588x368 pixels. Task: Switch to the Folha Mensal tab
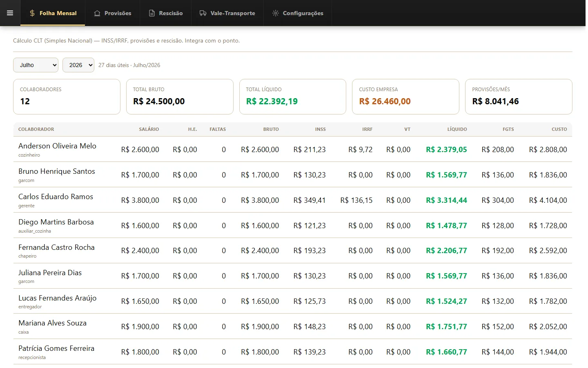pos(53,13)
